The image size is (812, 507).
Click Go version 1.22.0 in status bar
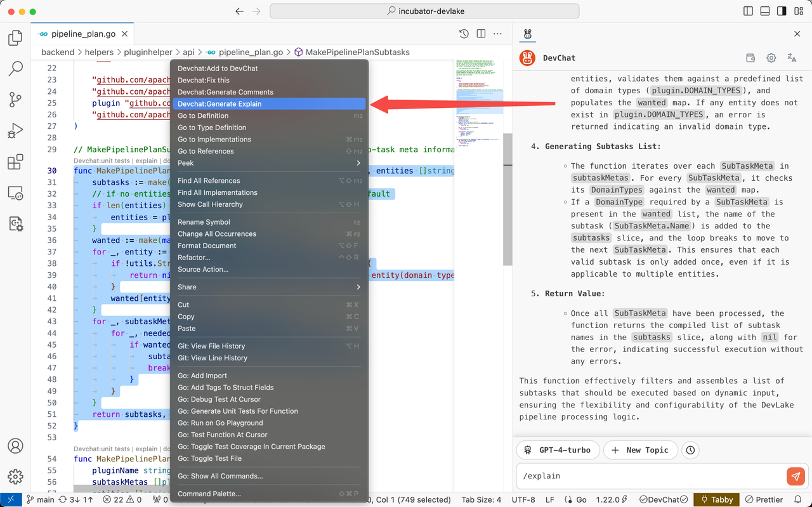[613, 500]
